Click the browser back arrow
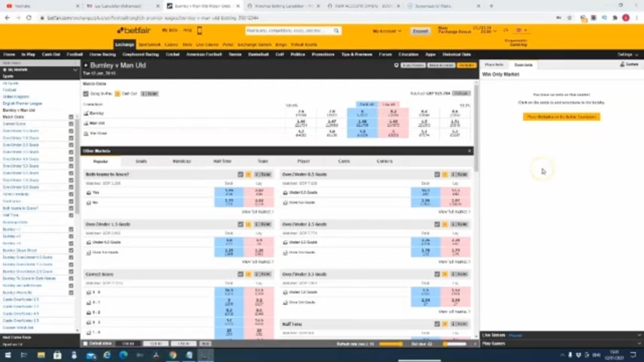The height and width of the screenshot is (362, 644). pyautogui.click(x=7, y=18)
